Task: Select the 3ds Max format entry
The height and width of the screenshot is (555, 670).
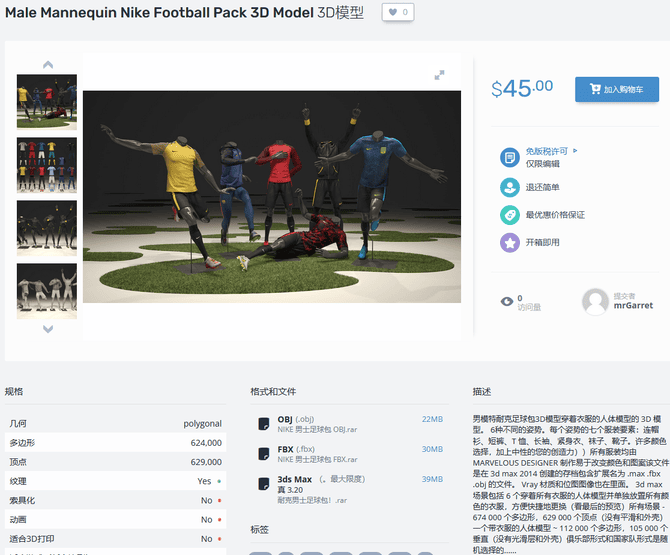Action: tap(321, 479)
